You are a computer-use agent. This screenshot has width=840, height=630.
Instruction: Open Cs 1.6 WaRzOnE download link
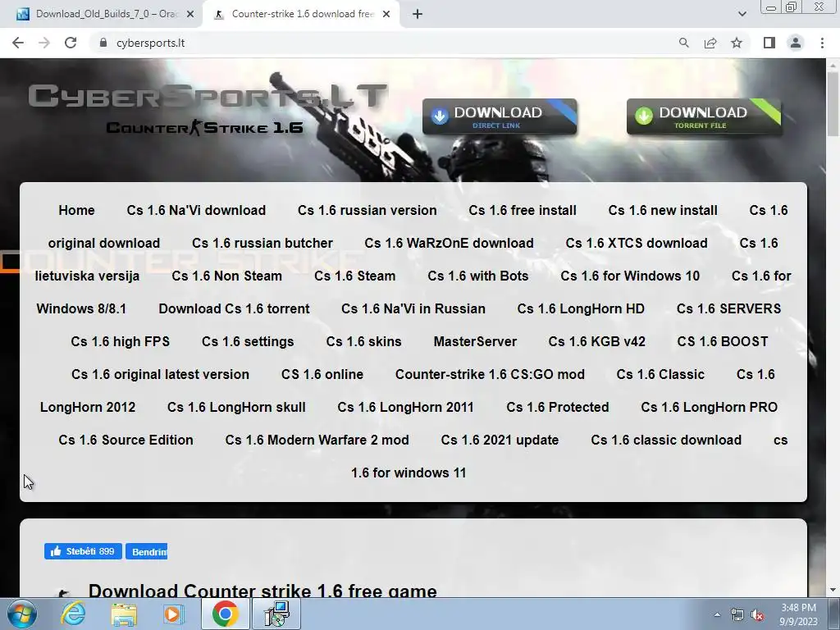pos(449,243)
